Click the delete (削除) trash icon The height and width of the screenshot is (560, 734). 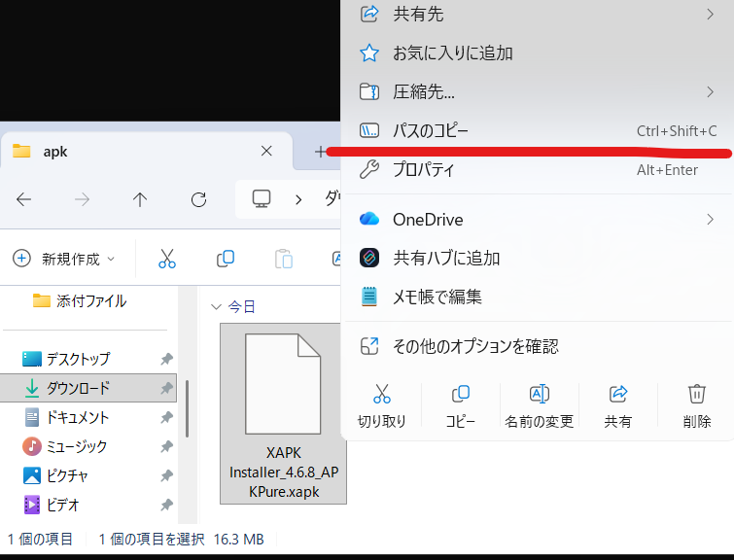click(x=696, y=394)
